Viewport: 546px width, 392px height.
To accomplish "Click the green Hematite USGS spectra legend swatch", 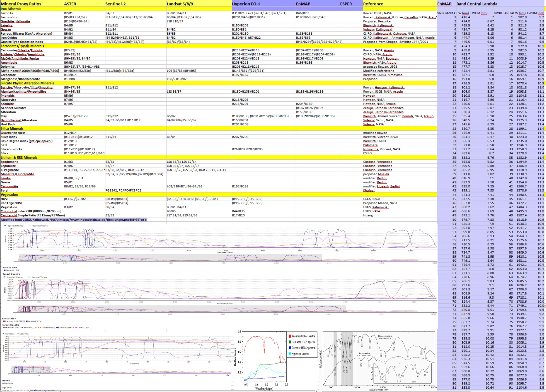I will 290,342.
